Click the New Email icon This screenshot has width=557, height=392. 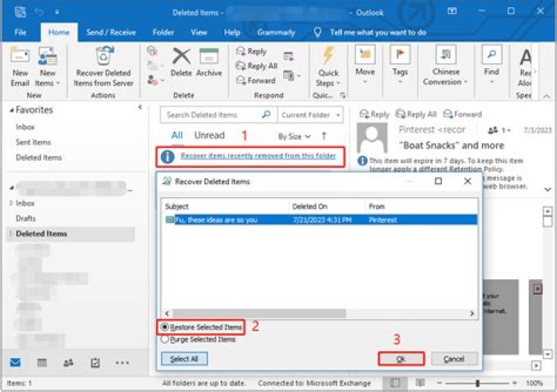pos(20,66)
